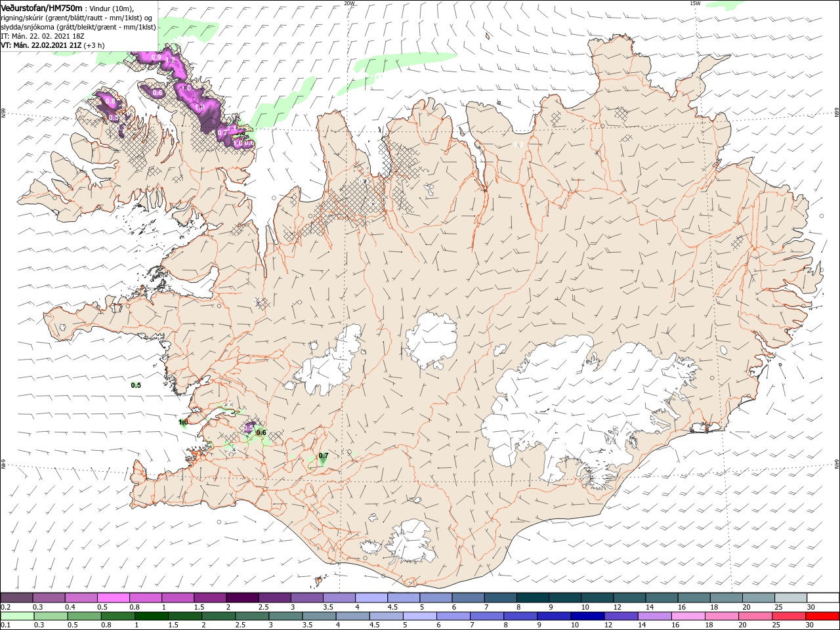Click the '25' label on the bottom scale
This screenshot has width=840, height=630.
[x=776, y=625]
